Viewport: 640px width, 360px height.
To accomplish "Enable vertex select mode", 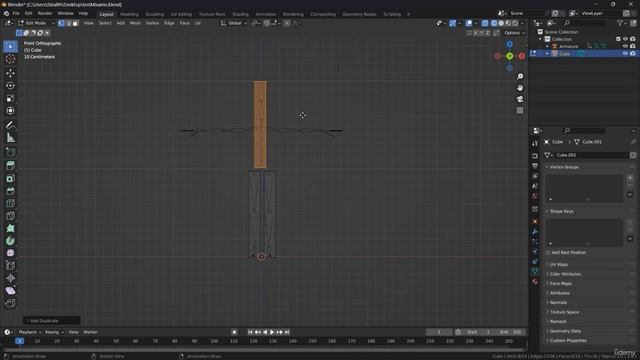I will 61,23.
